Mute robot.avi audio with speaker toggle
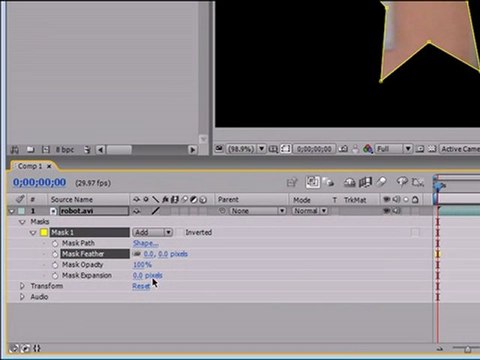480x360 pixels. [x=396, y=211]
